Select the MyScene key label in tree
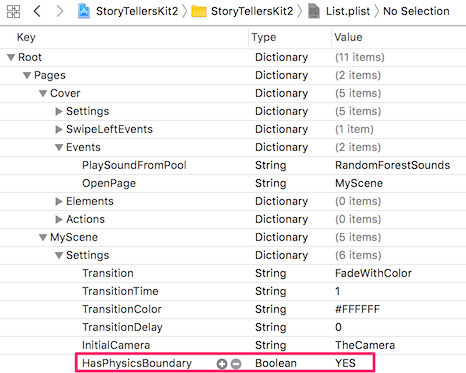 74,237
